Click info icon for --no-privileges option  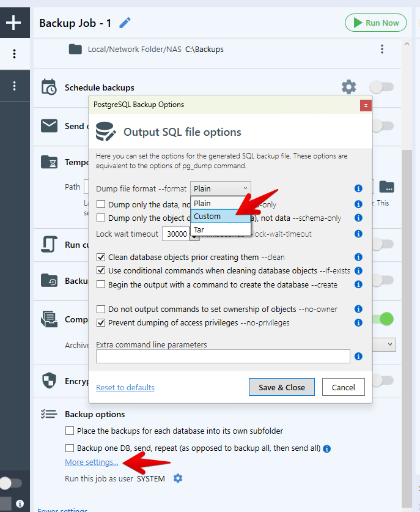click(359, 322)
